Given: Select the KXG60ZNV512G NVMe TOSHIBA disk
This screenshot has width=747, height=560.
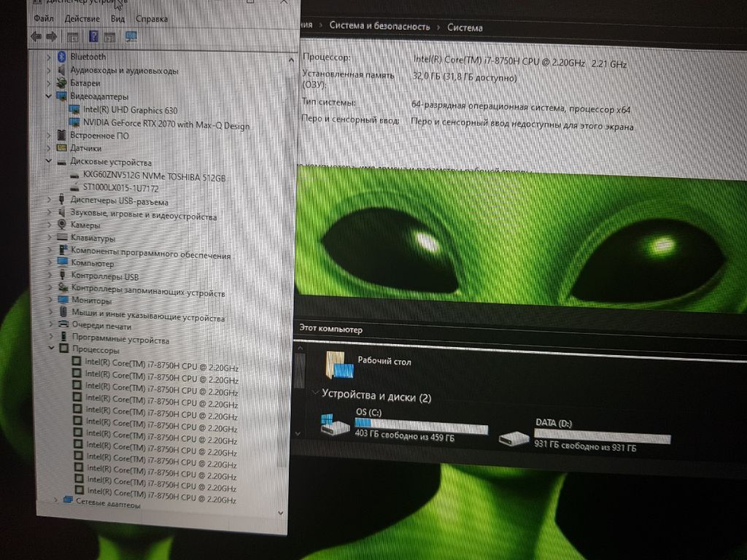Looking at the screenshot, I should (x=154, y=177).
